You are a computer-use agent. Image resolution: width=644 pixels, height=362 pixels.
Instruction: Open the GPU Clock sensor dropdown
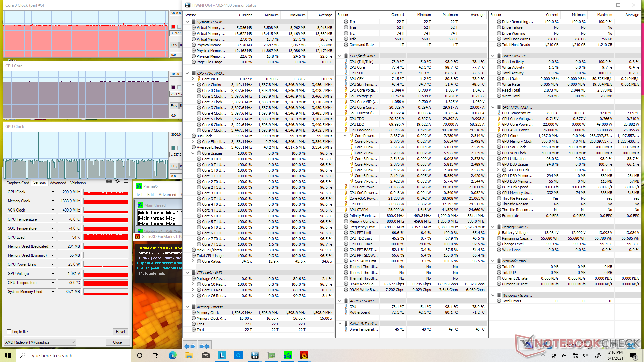pos(53,192)
